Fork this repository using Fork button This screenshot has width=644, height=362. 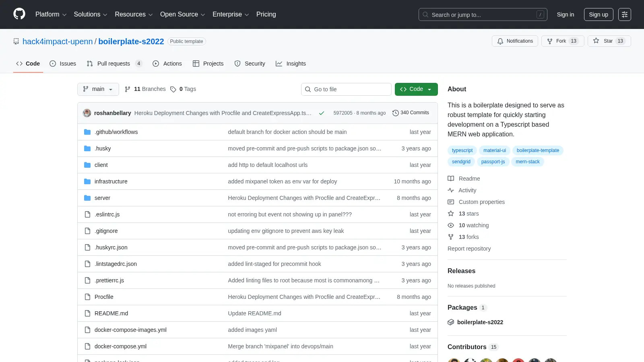click(563, 41)
